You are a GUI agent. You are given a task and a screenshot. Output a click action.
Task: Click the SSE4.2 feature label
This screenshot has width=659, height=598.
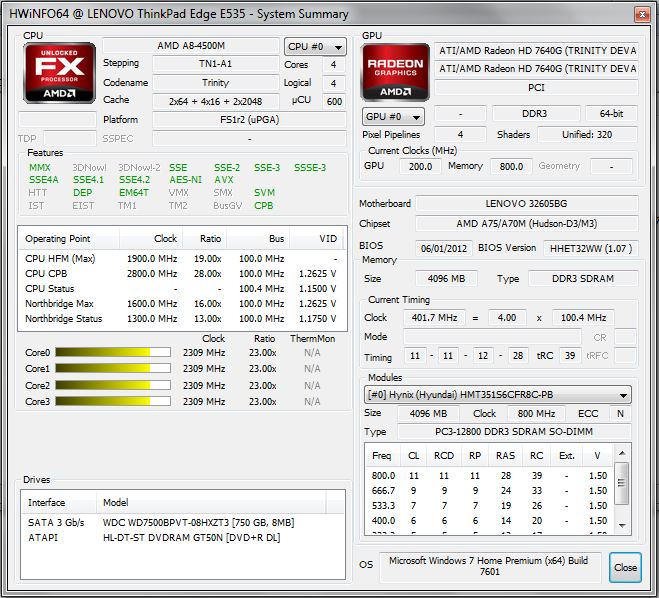(134, 180)
